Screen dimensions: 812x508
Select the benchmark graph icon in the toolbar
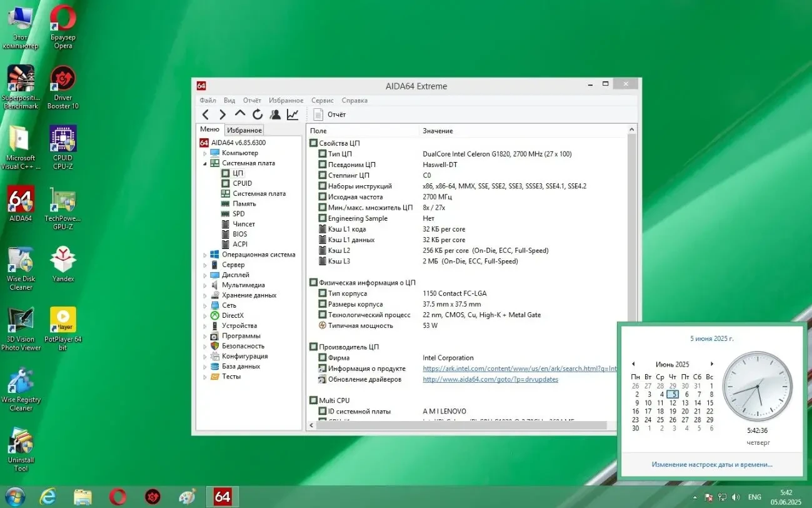(292, 114)
